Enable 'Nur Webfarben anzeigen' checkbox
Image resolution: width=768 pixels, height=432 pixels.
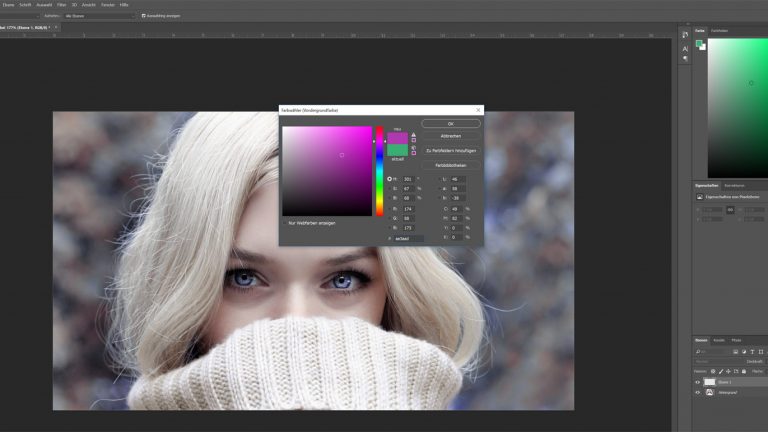pyautogui.click(x=285, y=223)
